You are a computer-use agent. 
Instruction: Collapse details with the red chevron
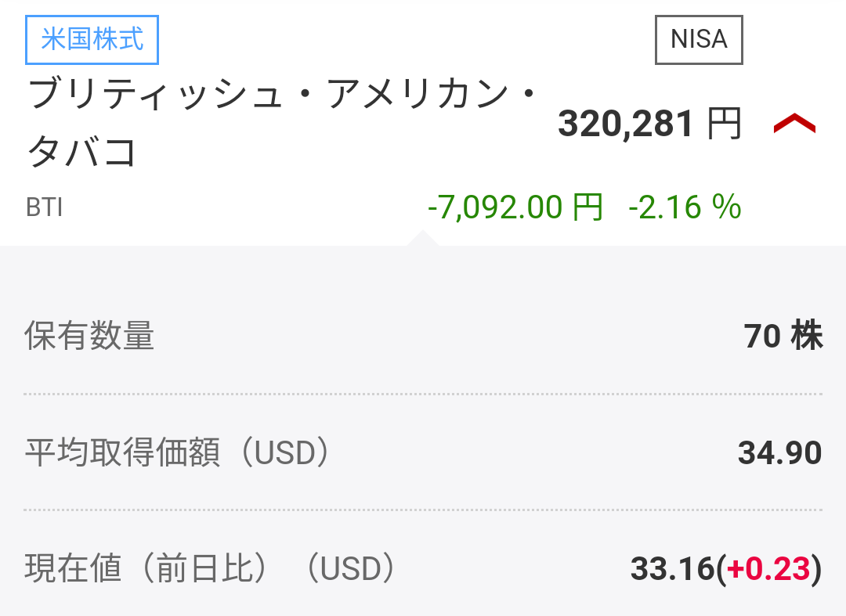click(x=794, y=124)
